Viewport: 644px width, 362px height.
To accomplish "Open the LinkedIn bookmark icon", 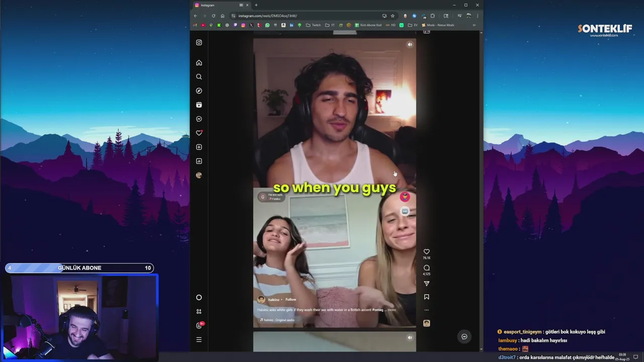I will (291, 25).
